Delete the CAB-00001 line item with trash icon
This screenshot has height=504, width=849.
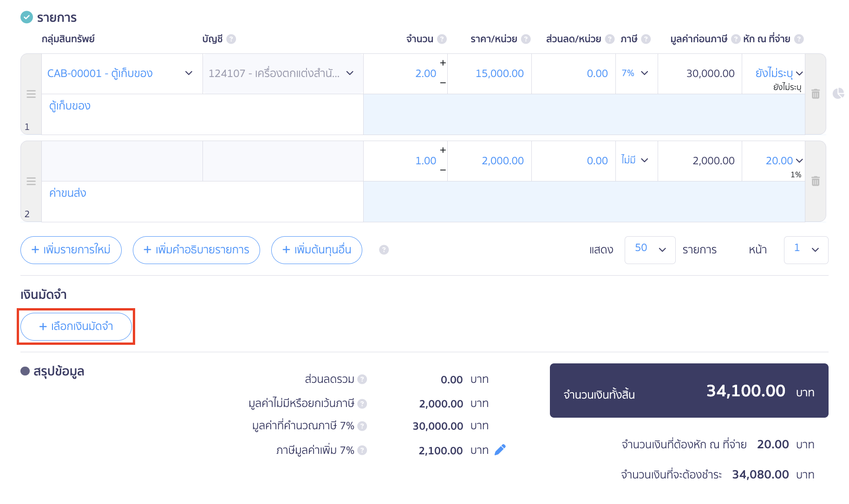tap(816, 94)
